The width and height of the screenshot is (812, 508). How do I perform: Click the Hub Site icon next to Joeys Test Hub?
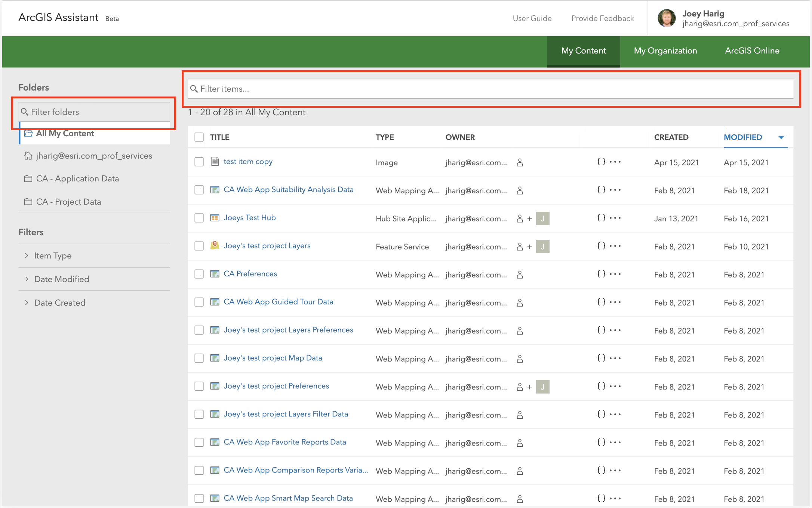215,218
